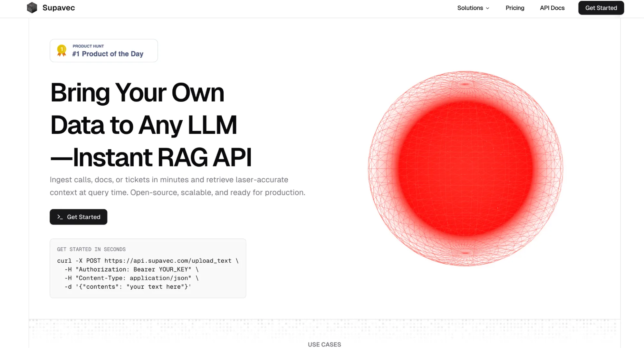Click the dark Get Started button in navbar

click(x=601, y=8)
